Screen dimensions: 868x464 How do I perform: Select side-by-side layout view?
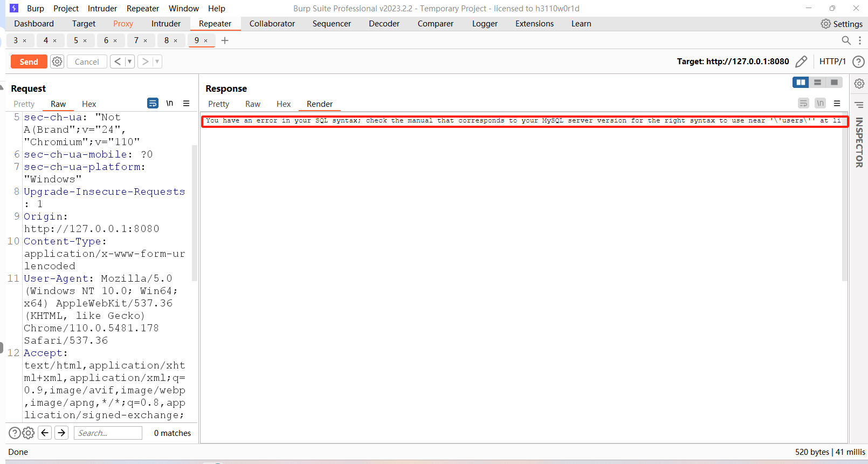pos(801,82)
